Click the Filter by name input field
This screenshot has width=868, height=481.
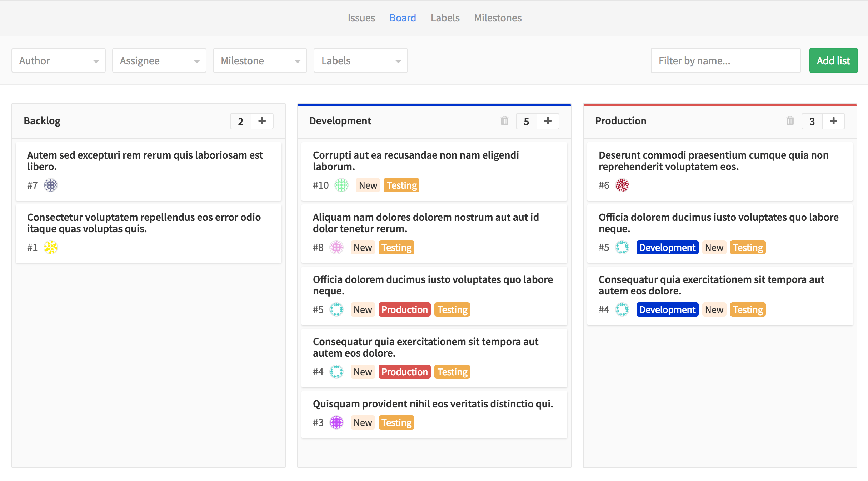pyautogui.click(x=725, y=60)
